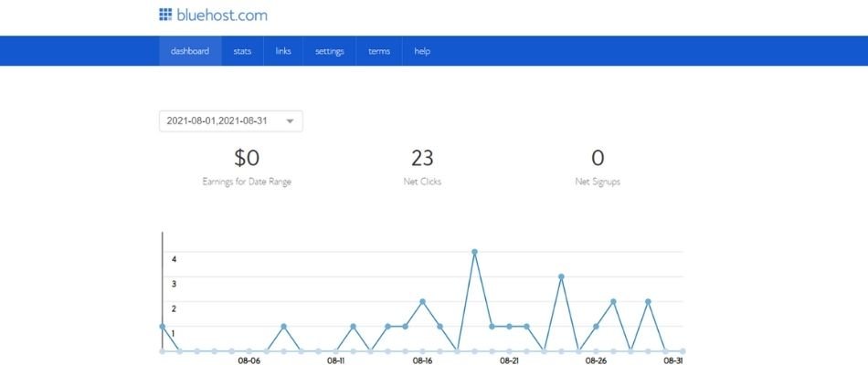Select the 23 net clicks value
Viewport: 868px width, 365px height.
pos(422,158)
